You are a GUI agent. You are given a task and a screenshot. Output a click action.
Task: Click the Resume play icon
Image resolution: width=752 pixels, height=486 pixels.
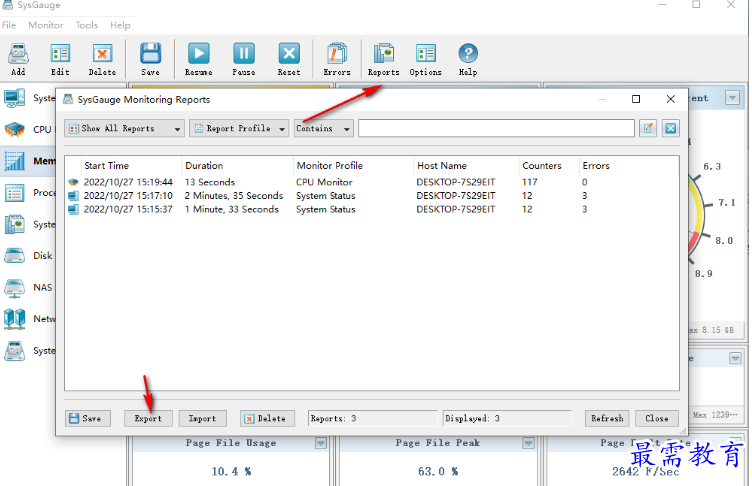(x=199, y=54)
